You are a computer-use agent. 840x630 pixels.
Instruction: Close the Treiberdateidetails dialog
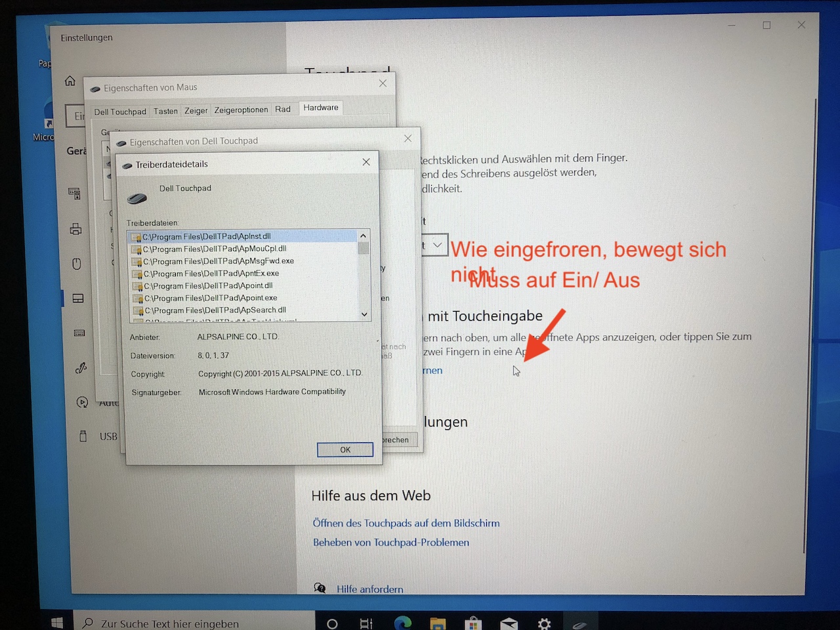coord(366,162)
